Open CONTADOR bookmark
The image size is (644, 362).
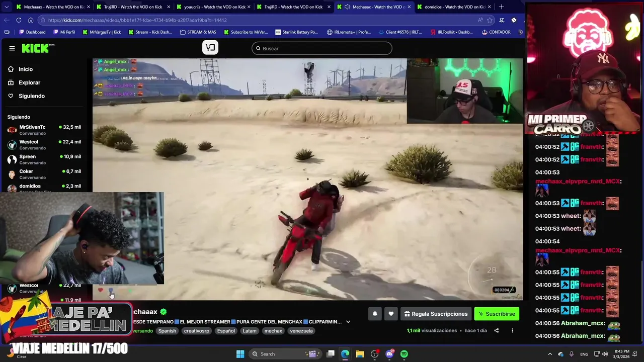pyautogui.click(x=496, y=32)
